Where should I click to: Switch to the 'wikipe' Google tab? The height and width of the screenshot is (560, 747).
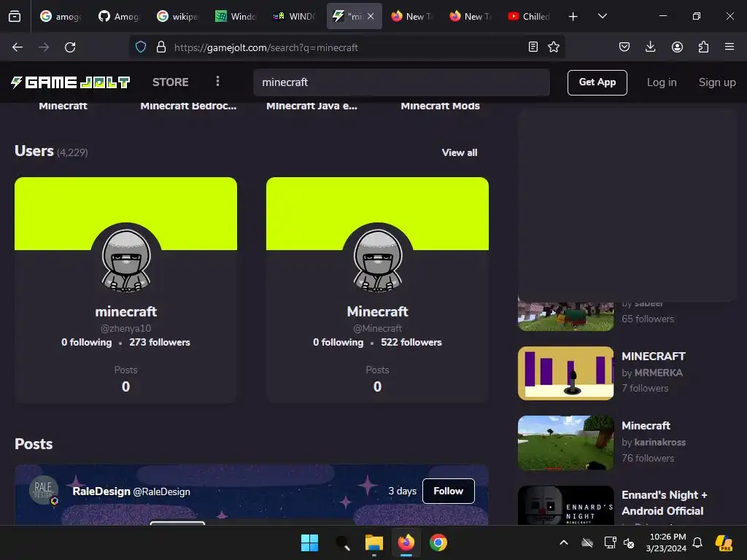click(177, 16)
